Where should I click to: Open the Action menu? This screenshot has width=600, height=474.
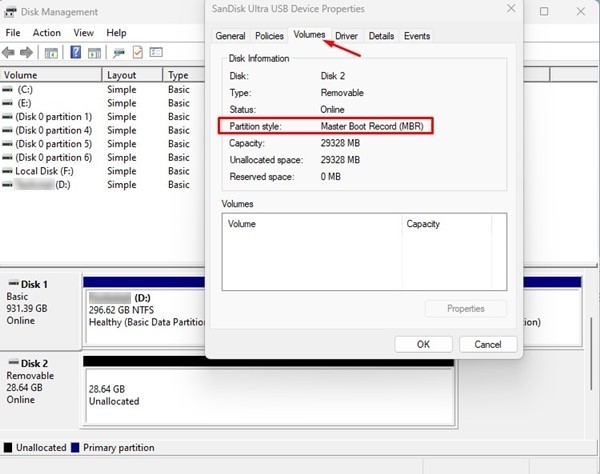coord(46,33)
